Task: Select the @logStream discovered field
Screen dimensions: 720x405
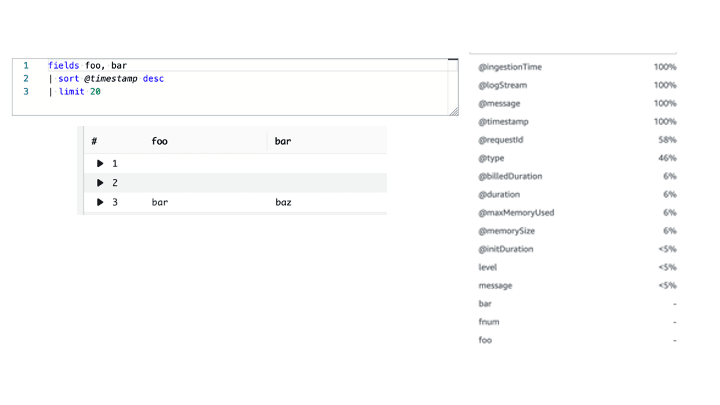Action: tap(502, 85)
